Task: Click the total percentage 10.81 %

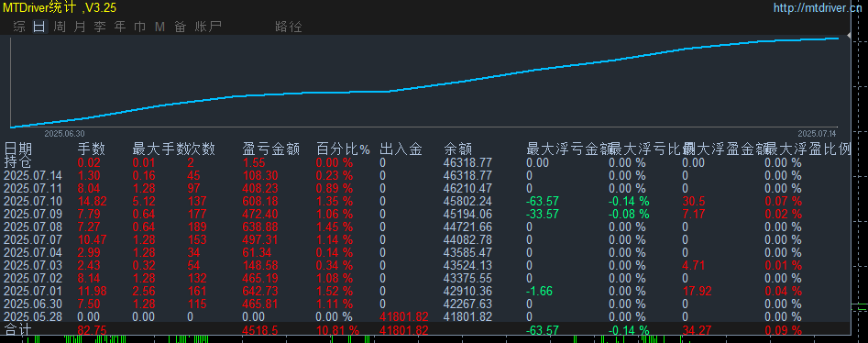Action: point(337,330)
